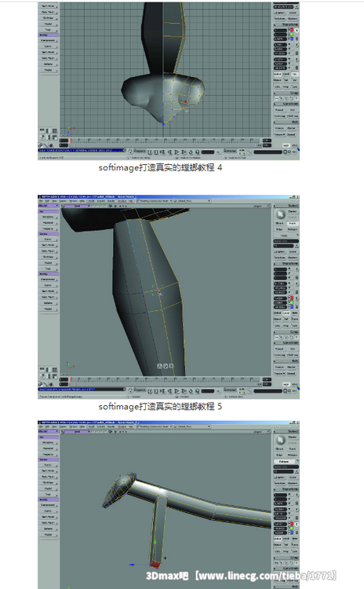
Task: Open viewport camera dropdown in tutorial 5 screenshot
Action: tap(78, 206)
